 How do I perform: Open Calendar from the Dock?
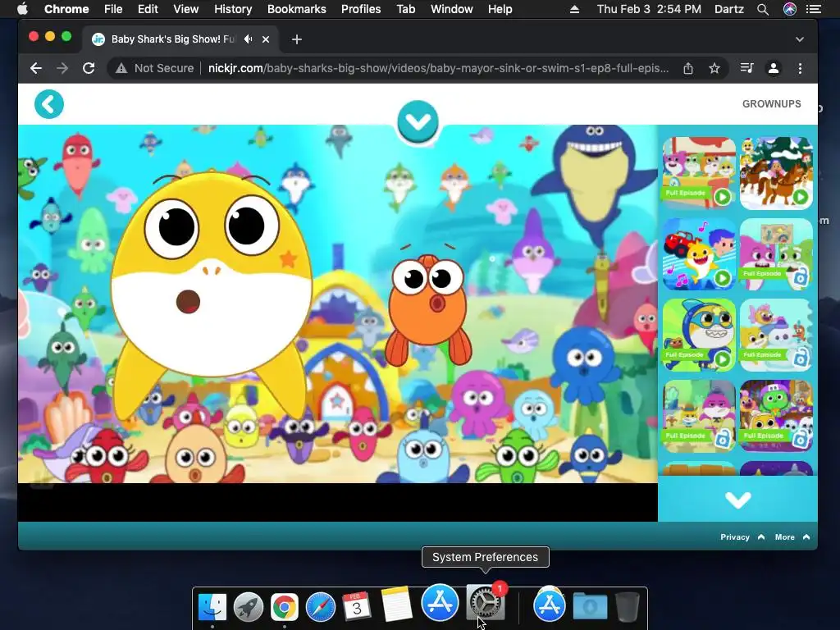pos(357,606)
